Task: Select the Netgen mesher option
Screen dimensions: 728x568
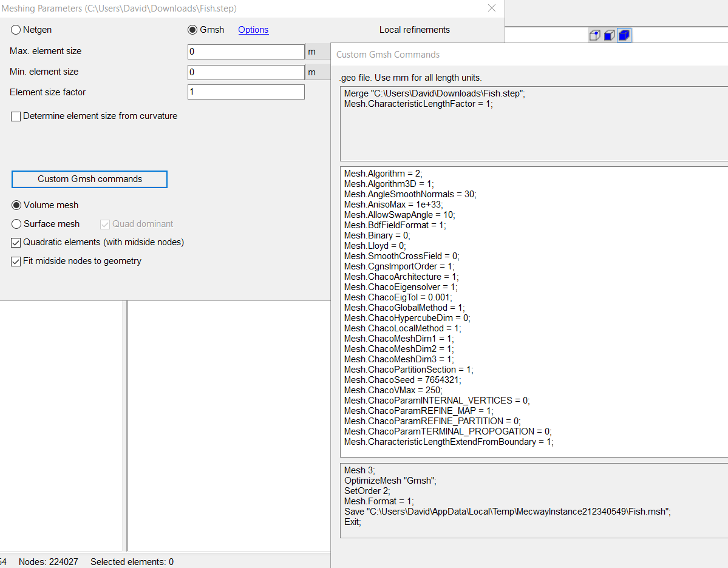Action: (31, 30)
